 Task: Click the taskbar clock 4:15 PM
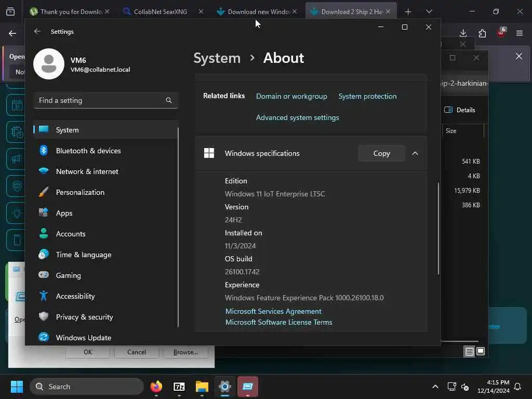[x=493, y=387]
